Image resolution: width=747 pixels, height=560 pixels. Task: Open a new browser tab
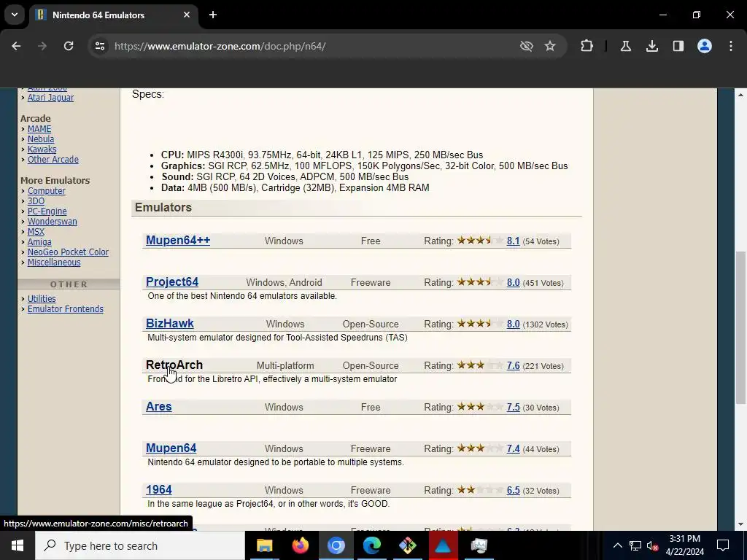click(x=213, y=15)
